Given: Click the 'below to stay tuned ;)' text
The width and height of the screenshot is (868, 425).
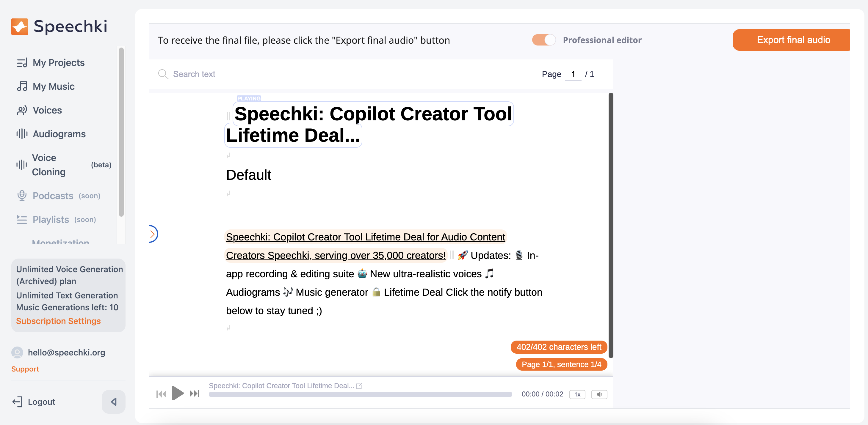Looking at the screenshot, I should (274, 311).
